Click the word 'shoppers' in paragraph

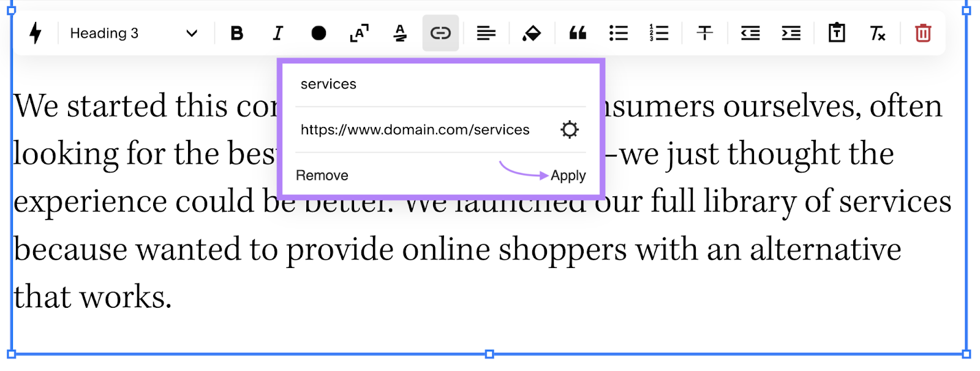pyautogui.click(x=562, y=251)
